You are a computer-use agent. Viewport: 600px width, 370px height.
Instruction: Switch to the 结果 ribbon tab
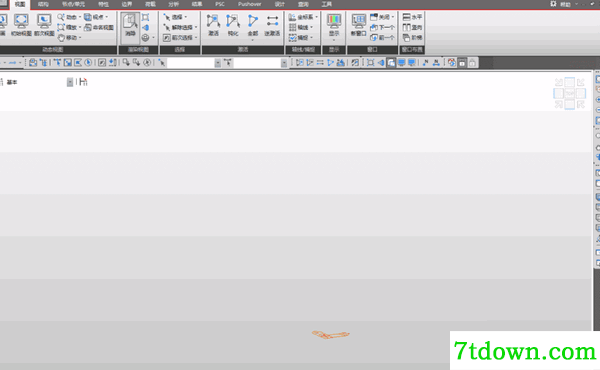pos(197,4)
